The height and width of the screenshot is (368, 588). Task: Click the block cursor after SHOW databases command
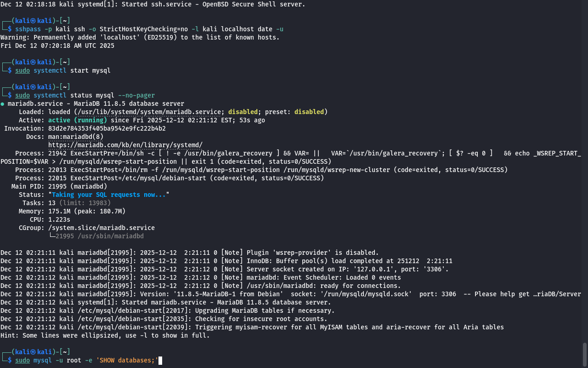[160, 360]
